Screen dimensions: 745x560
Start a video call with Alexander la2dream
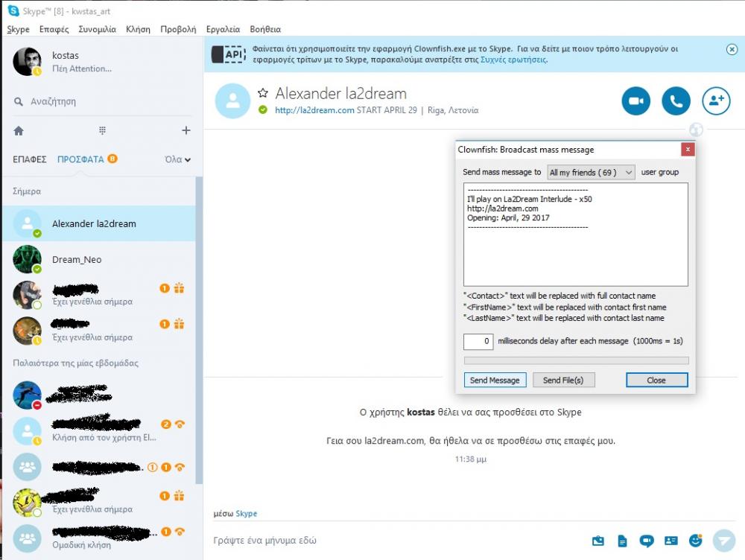pyautogui.click(x=636, y=101)
